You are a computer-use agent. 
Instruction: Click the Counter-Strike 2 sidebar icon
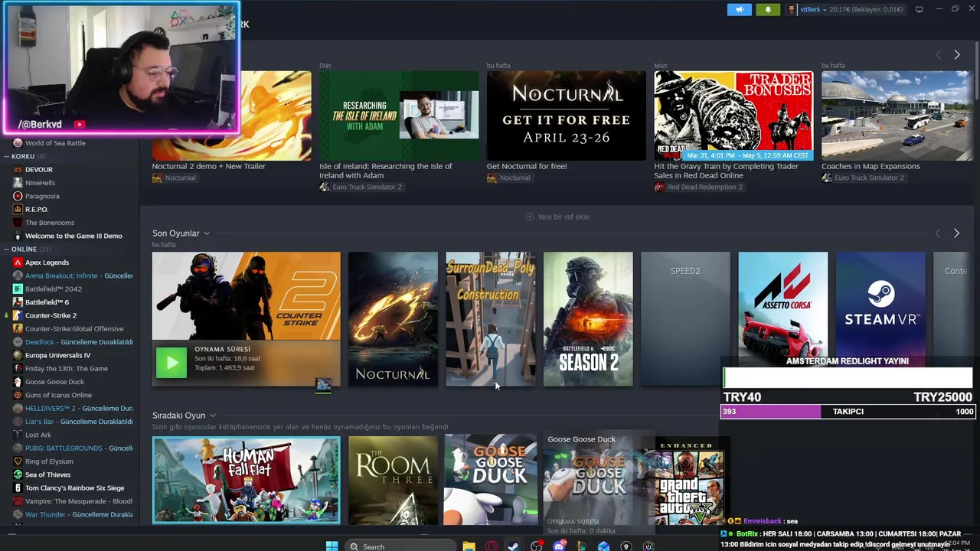(18, 315)
